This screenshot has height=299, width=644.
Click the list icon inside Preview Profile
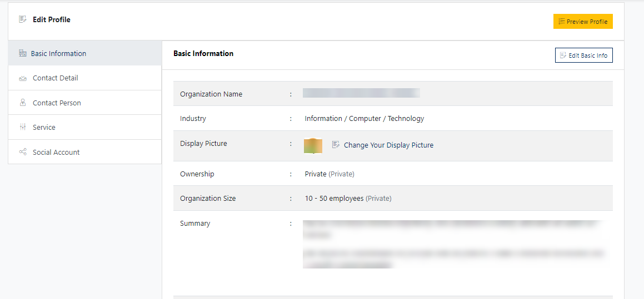click(562, 22)
